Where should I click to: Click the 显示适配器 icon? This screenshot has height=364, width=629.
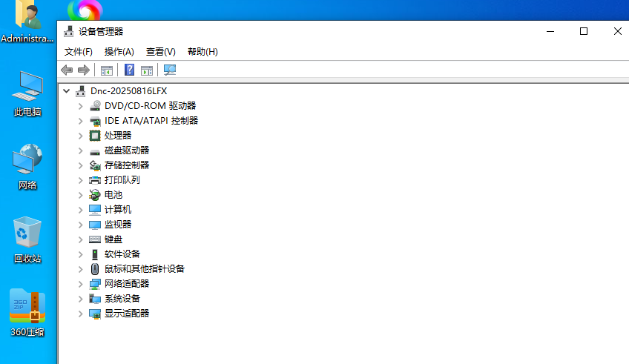[x=95, y=314]
